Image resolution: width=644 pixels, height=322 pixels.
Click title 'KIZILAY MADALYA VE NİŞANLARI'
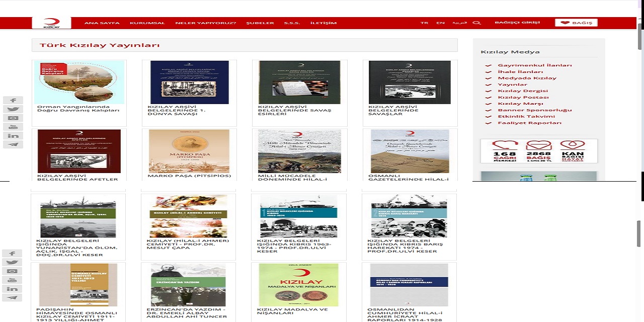(292, 311)
